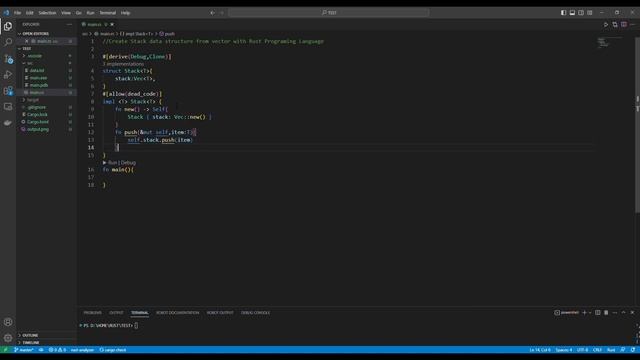Open Explorer panel more actions ellipsis
The image size is (640, 360).
point(69,24)
